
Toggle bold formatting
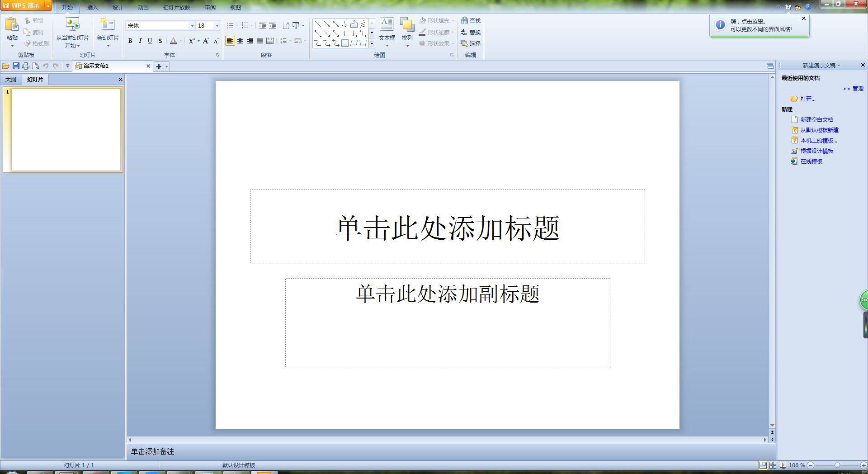130,41
